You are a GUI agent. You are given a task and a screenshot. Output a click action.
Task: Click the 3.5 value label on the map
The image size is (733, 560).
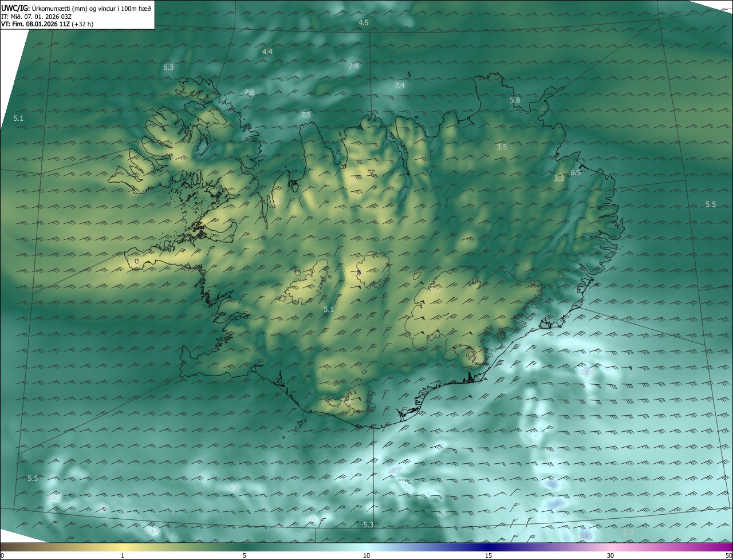tap(502, 147)
